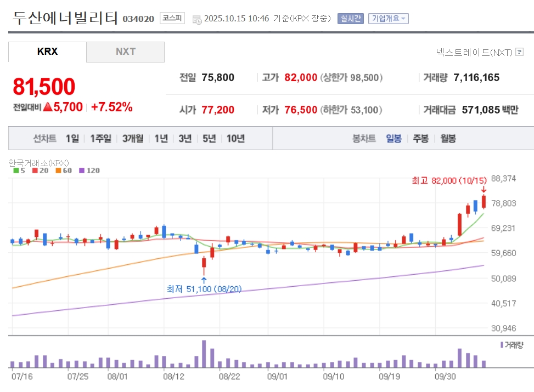Click the lower limit price 하한가 53,100
Viewport: 534px width, 392px height.
coord(351,110)
